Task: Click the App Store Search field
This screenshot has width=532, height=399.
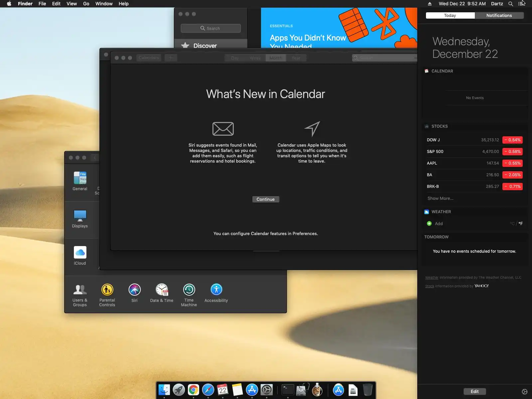Action: (211, 28)
